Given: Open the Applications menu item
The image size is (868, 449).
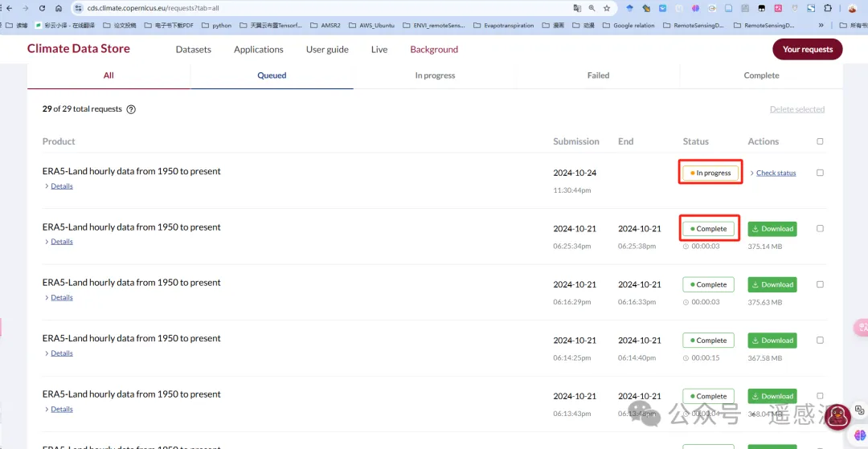Looking at the screenshot, I should [259, 50].
